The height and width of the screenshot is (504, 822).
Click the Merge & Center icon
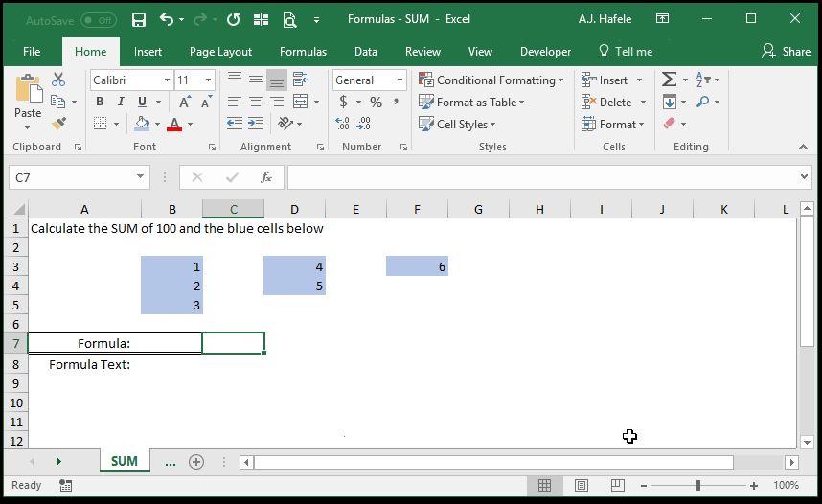301,102
